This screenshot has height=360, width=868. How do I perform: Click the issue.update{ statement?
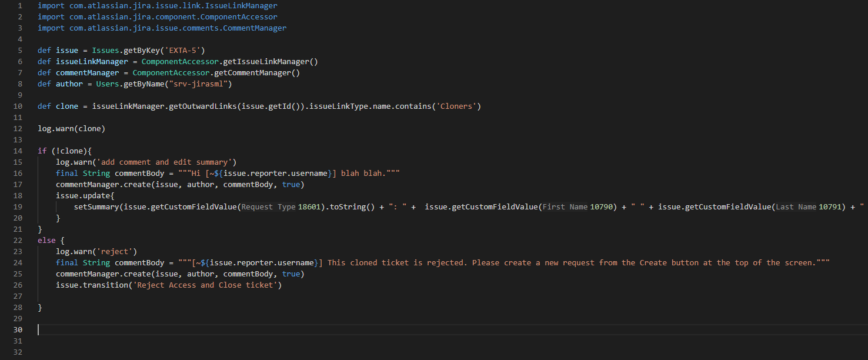pos(85,195)
